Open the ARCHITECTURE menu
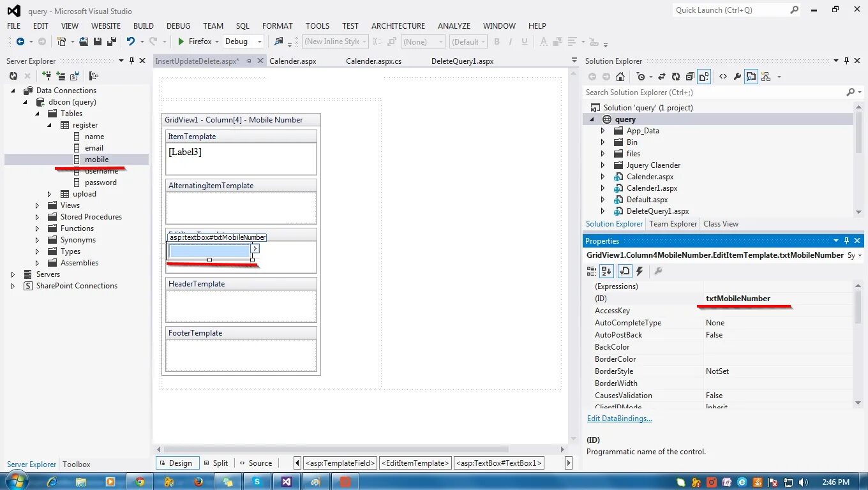The width and height of the screenshot is (868, 490). click(398, 26)
